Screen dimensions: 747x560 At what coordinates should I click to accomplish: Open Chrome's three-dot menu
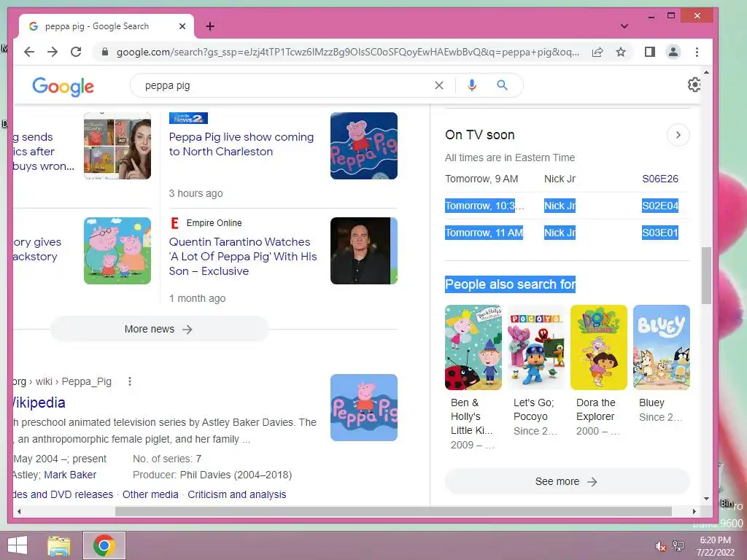coord(697,52)
